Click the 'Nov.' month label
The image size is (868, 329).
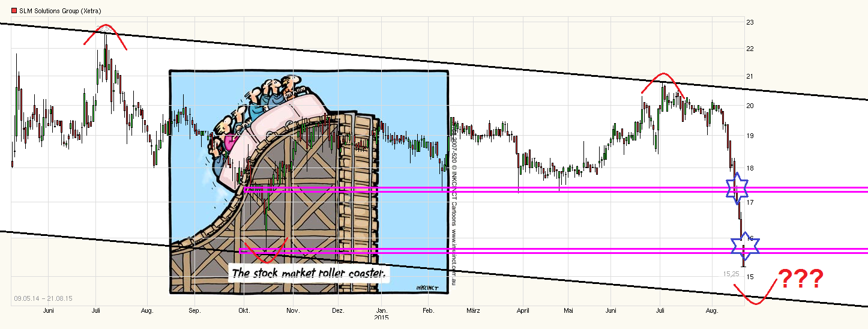point(292,311)
